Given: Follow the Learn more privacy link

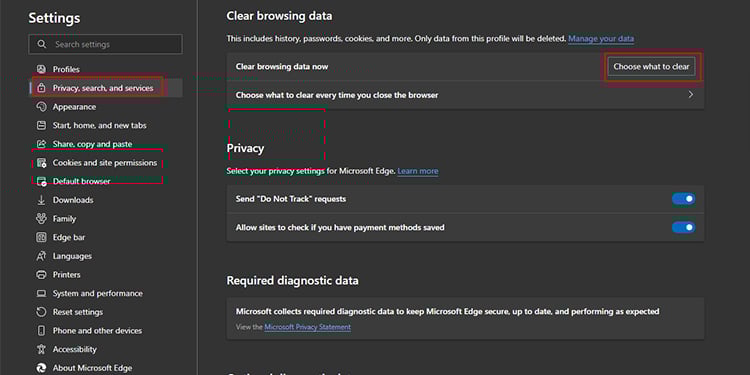Looking at the screenshot, I should click(x=418, y=171).
